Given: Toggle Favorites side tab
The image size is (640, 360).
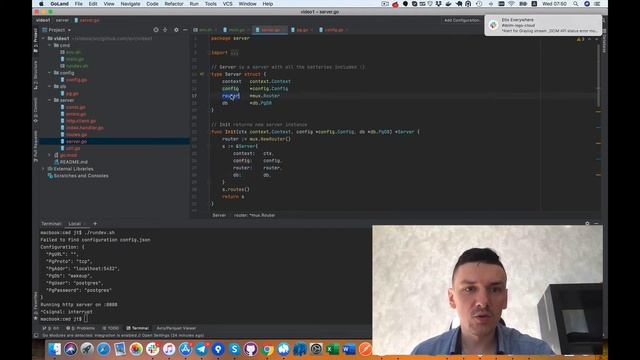Looking at the screenshot, I should 36,305.
